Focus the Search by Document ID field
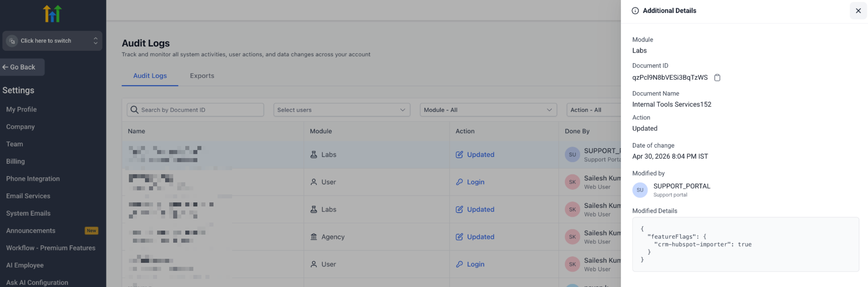The height and width of the screenshot is (287, 868). pyautogui.click(x=195, y=110)
